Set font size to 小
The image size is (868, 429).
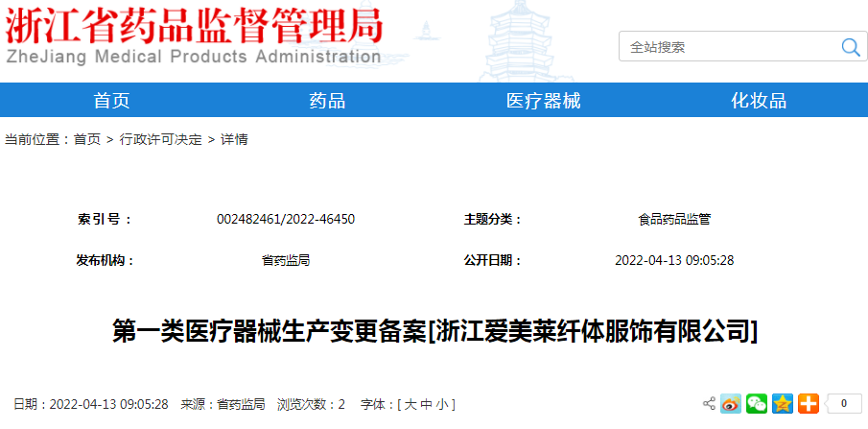point(441,404)
